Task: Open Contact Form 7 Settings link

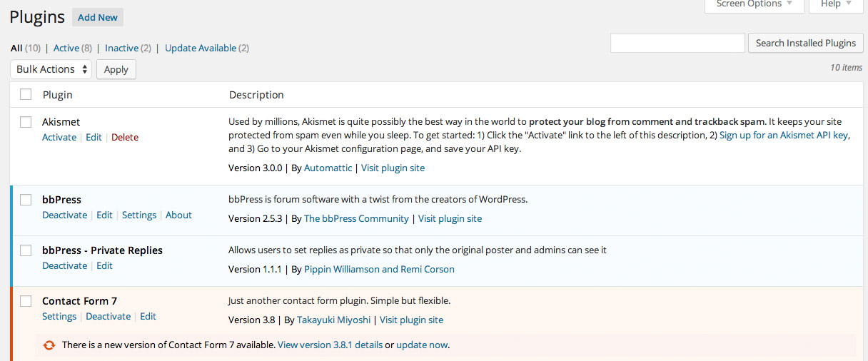Action: (x=59, y=316)
